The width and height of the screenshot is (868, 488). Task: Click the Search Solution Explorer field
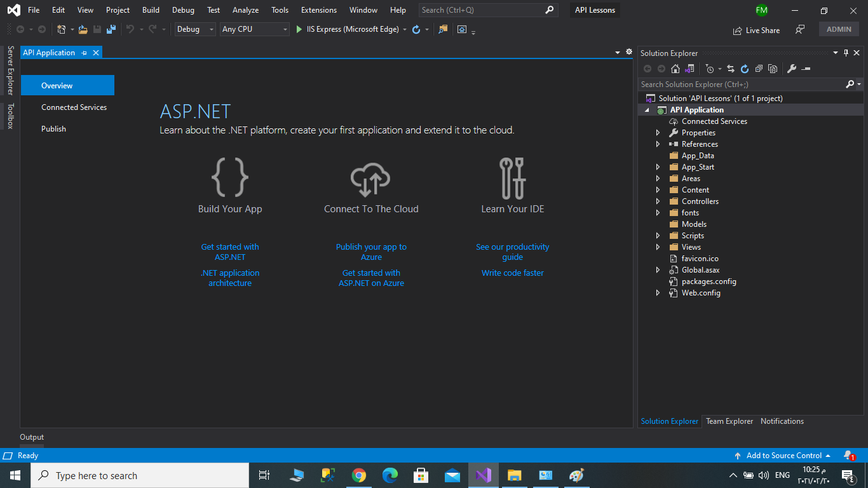742,84
